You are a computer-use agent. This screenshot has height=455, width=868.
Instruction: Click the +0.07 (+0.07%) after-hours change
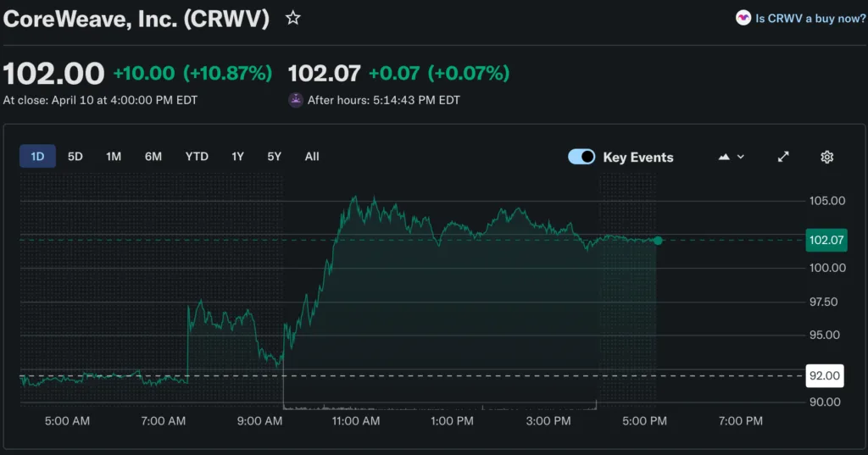click(439, 73)
